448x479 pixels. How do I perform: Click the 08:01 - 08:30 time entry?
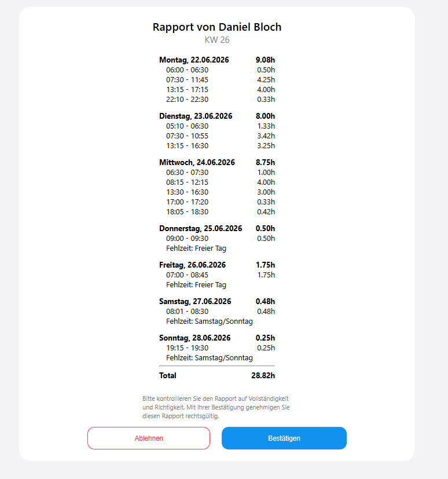[x=187, y=312]
